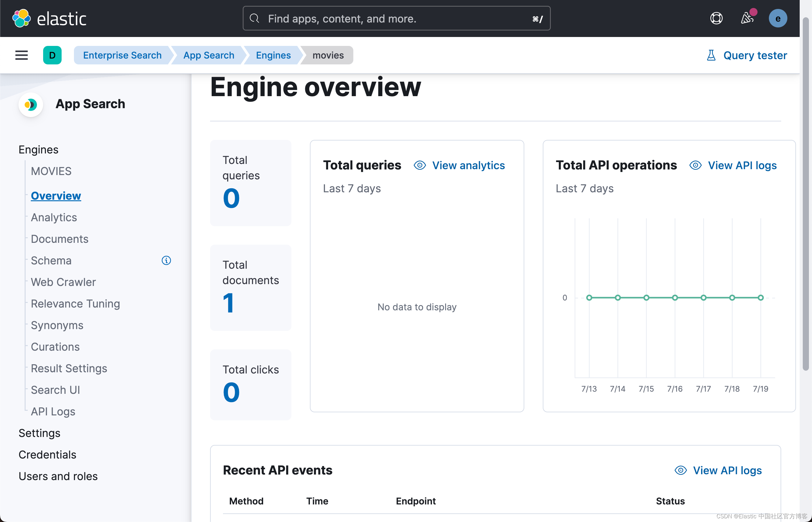The height and width of the screenshot is (522, 812).
Task: Open the newsfeed celebration icon
Action: coord(747,18)
